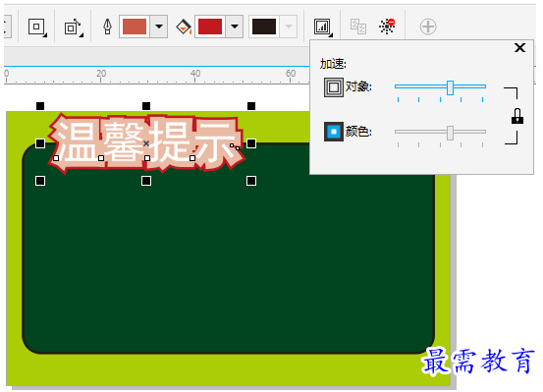The width and height of the screenshot is (543, 392).
Task: Open the contour color direction flyout
Action: pos(73,28)
